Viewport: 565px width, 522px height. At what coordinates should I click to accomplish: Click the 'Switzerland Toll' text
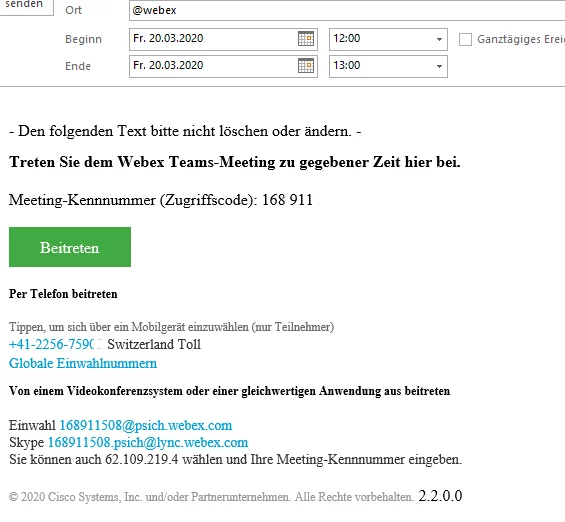point(154,344)
